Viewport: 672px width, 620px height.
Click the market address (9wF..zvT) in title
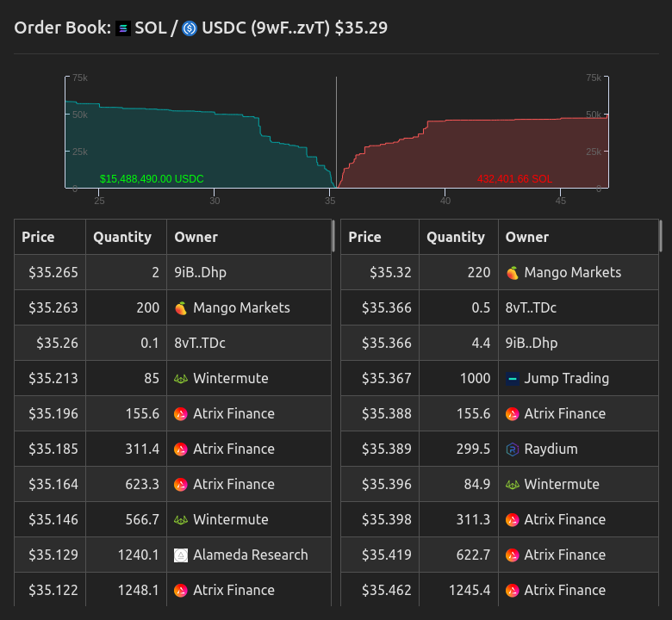tap(290, 28)
